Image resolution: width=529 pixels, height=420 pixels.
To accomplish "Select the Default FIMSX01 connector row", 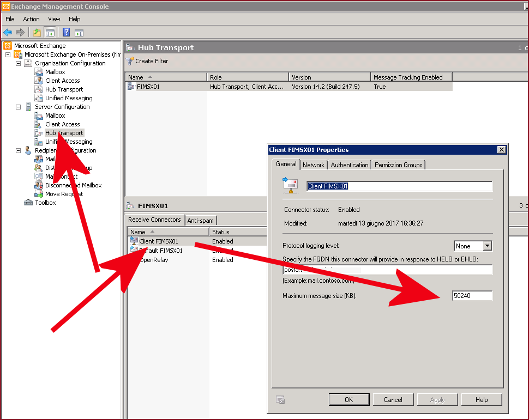I will (197, 251).
